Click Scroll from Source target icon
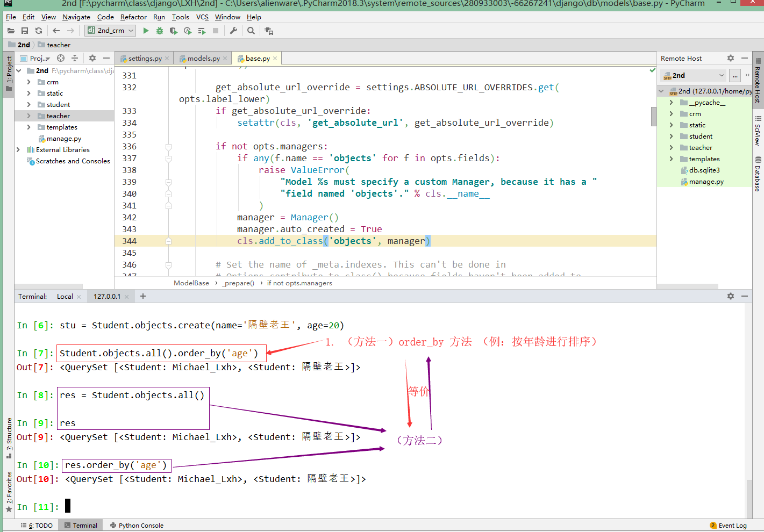Viewport: 764px width, 532px height. pos(61,58)
